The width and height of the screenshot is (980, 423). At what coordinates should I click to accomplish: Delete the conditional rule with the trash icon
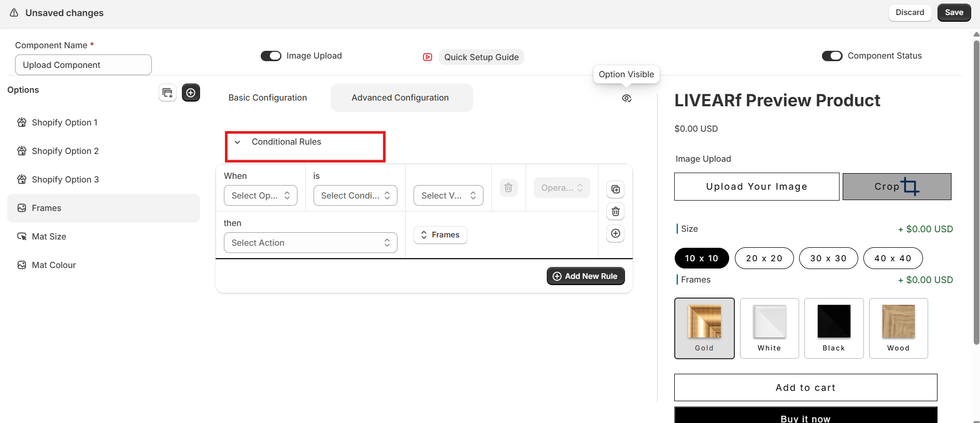pyautogui.click(x=616, y=212)
